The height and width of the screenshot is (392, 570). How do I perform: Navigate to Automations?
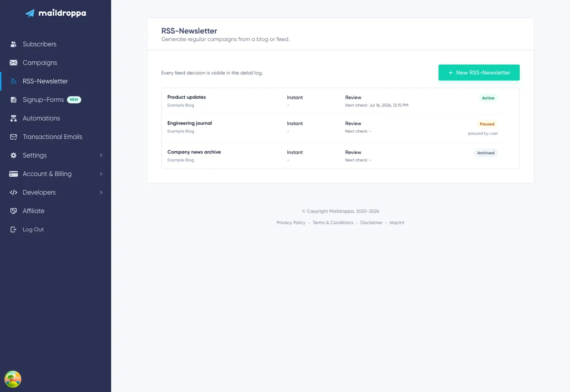point(41,118)
